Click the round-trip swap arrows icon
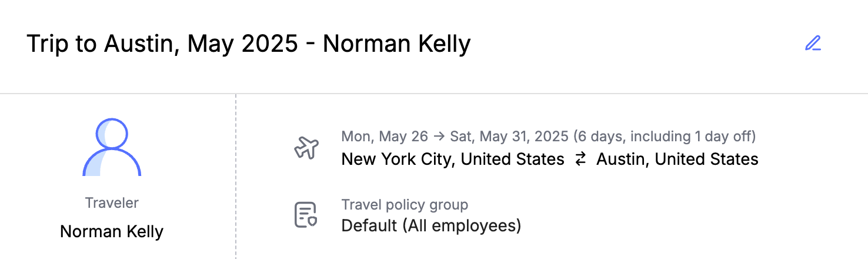The height and width of the screenshot is (259, 868). [580, 159]
